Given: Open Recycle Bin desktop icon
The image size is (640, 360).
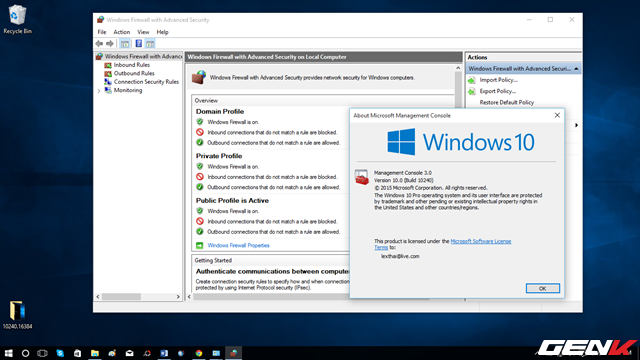Looking at the screenshot, I should [x=17, y=19].
